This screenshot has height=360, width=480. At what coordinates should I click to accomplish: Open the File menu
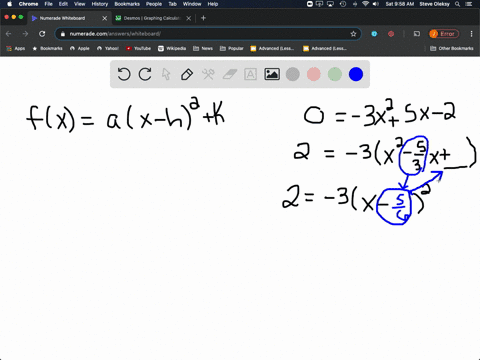pyautogui.click(x=49, y=4)
